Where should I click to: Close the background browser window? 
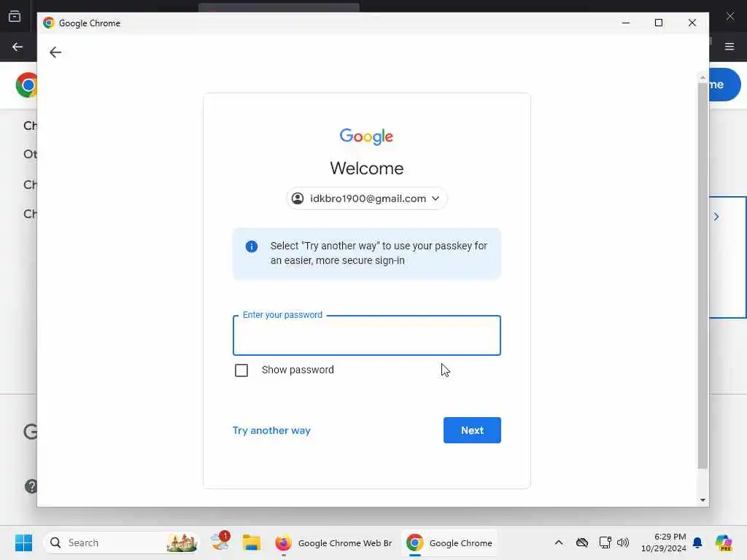pos(729,16)
